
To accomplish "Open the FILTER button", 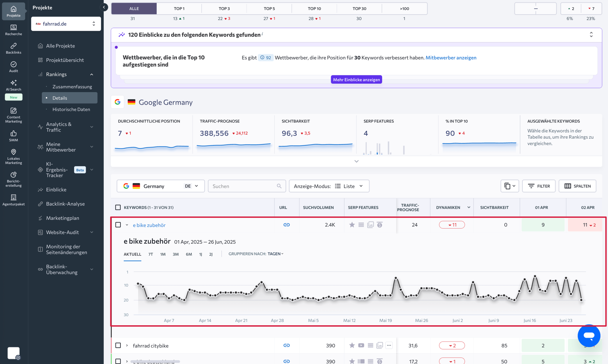I will pos(539,186).
